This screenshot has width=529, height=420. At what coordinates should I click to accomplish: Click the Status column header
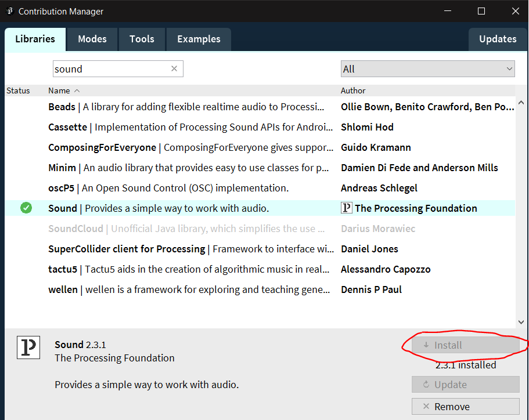(x=18, y=90)
